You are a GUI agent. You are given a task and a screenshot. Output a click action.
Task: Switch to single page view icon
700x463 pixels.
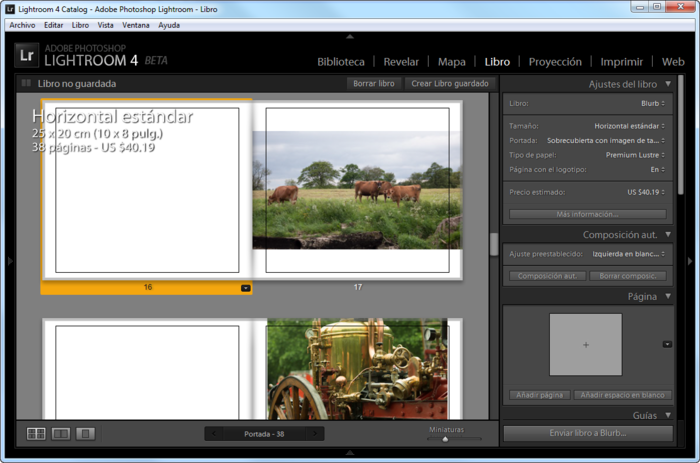coord(85,434)
